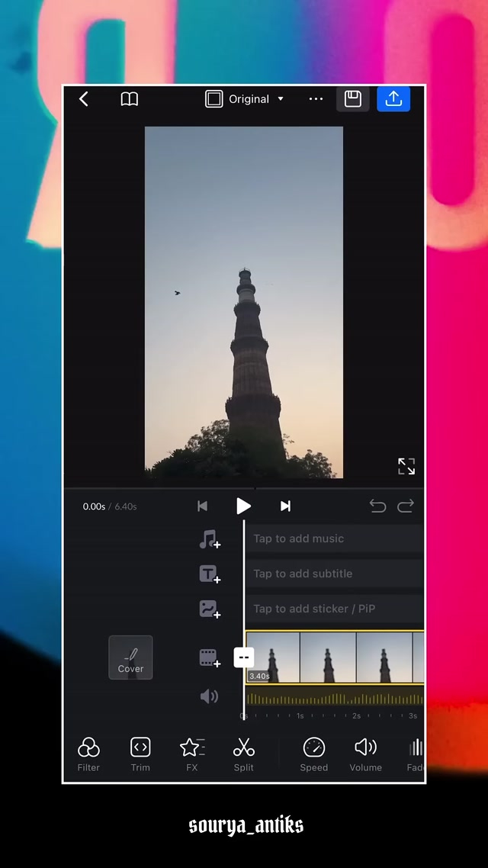Screen dimensions: 488x868
Task: Skip to the previous clip start
Action: coord(202,506)
